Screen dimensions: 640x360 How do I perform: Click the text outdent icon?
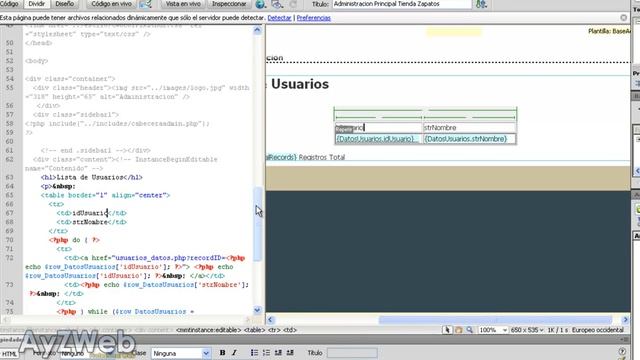click(x=278, y=353)
